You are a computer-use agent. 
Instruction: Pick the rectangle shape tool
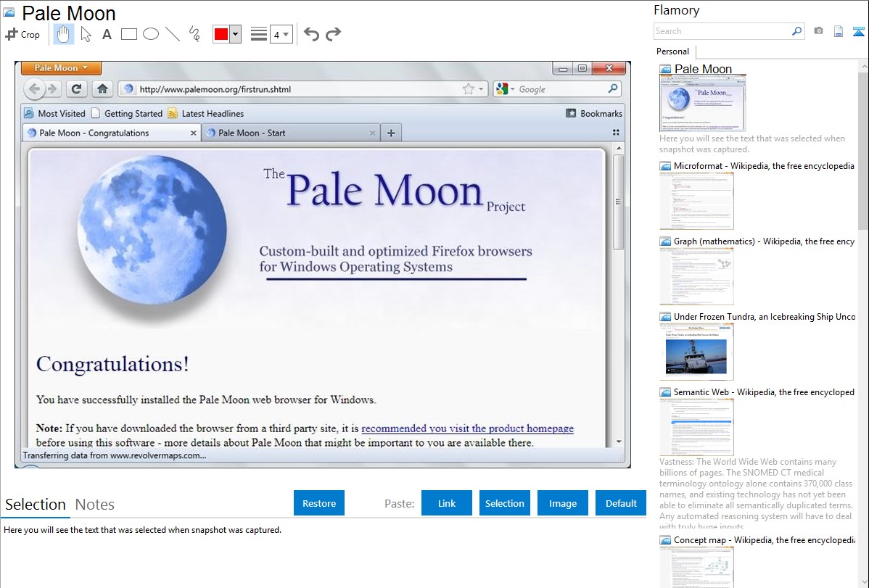coord(128,34)
